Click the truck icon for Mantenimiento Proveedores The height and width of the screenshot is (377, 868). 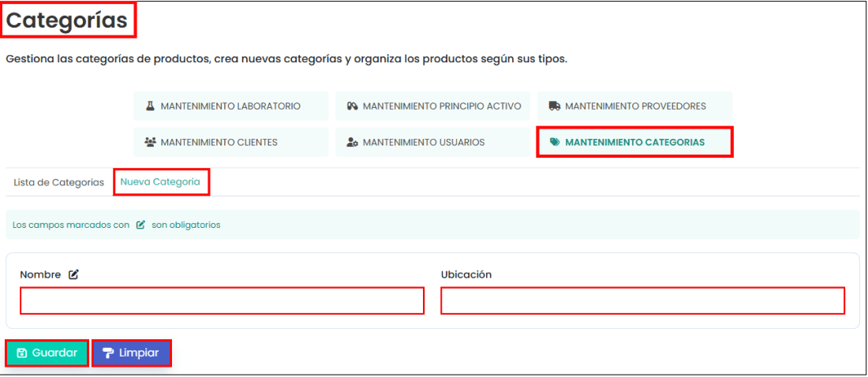[x=555, y=106]
